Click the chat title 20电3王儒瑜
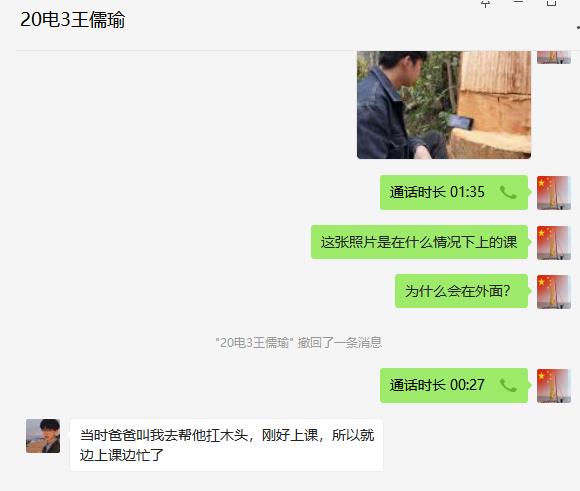Image resolution: width=580 pixels, height=491 pixels. tap(72, 20)
